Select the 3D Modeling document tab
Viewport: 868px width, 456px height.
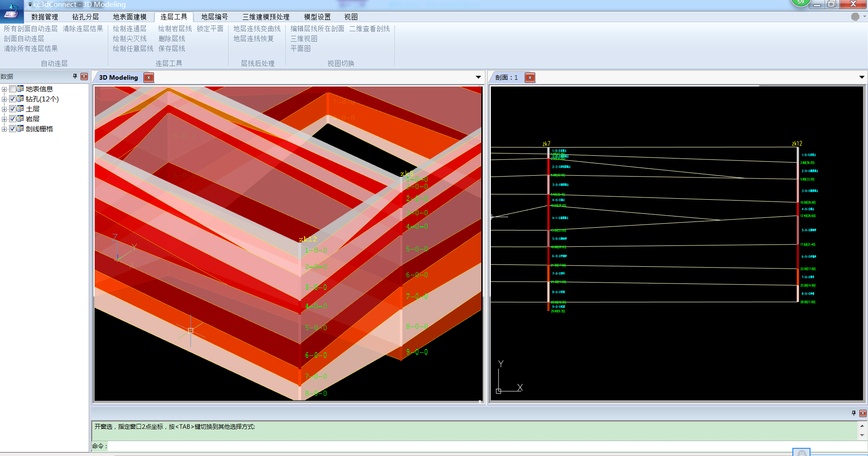click(119, 77)
